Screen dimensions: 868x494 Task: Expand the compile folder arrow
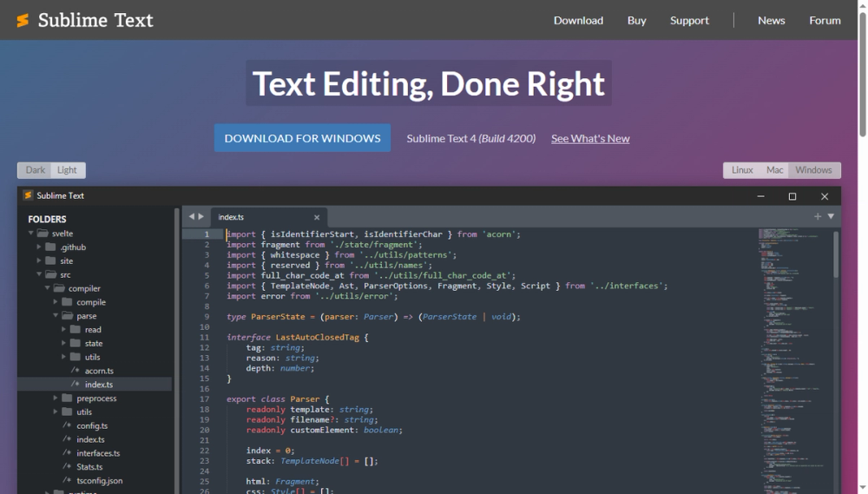point(56,302)
